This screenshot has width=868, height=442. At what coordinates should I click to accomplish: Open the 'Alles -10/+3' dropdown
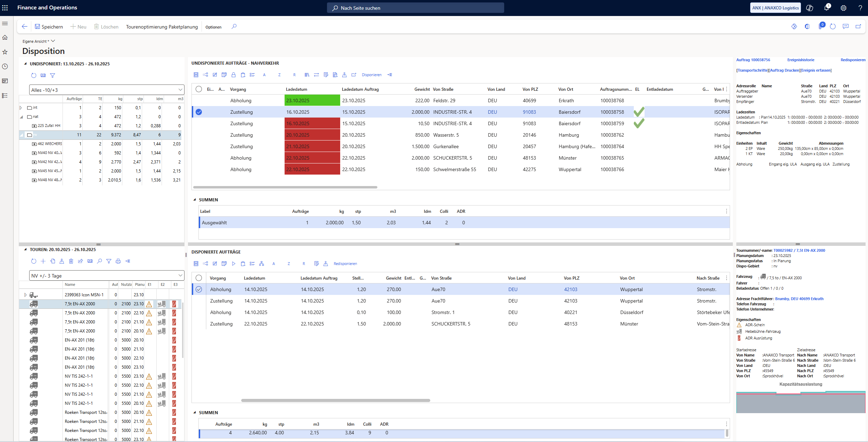180,90
